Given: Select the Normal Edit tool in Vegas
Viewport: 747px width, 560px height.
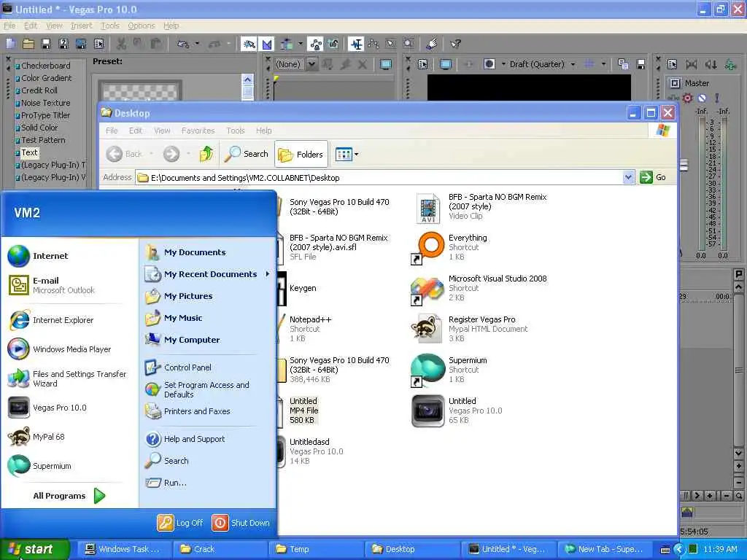Looking at the screenshot, I should 356,44.
